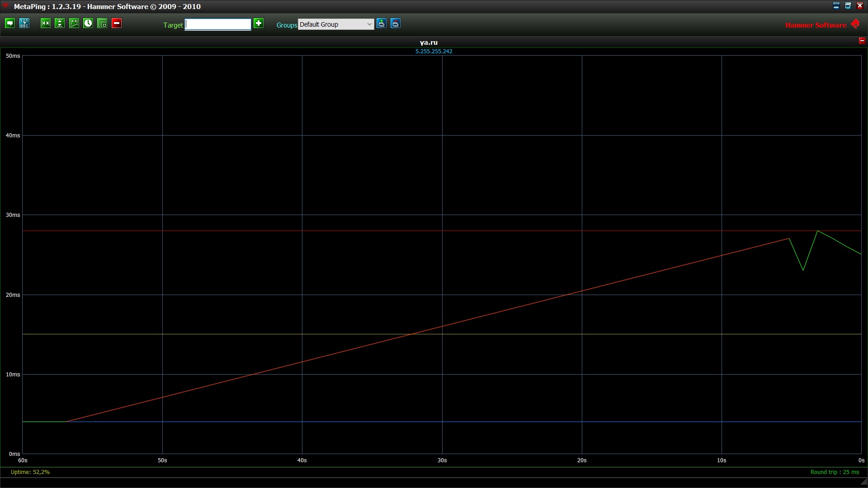Click the restore window button in title bar
Viewport: 868px width, 488px height.
(848, 6)
